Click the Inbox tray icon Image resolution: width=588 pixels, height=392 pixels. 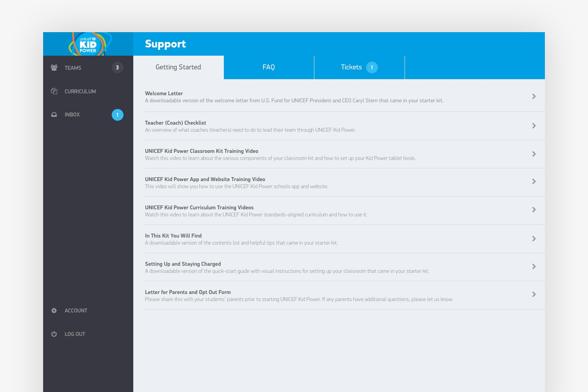pyautogui.click(x=54, y=114)
